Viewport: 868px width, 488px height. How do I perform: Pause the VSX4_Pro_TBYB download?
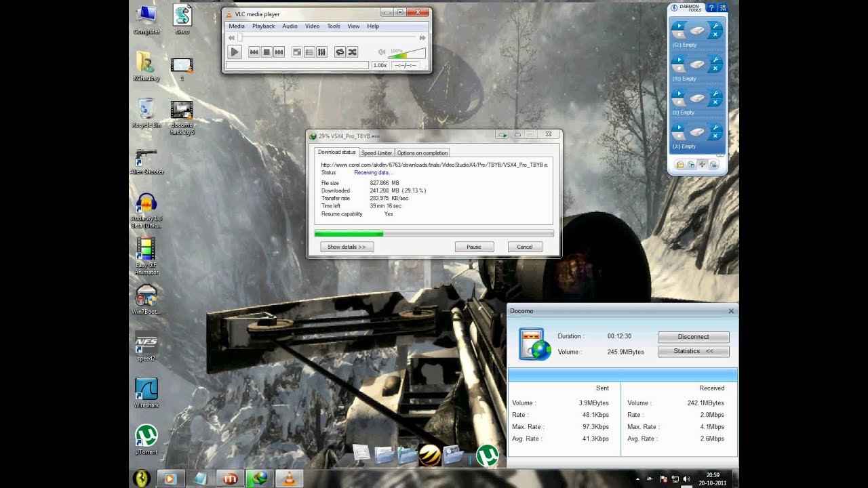[474, 247]
